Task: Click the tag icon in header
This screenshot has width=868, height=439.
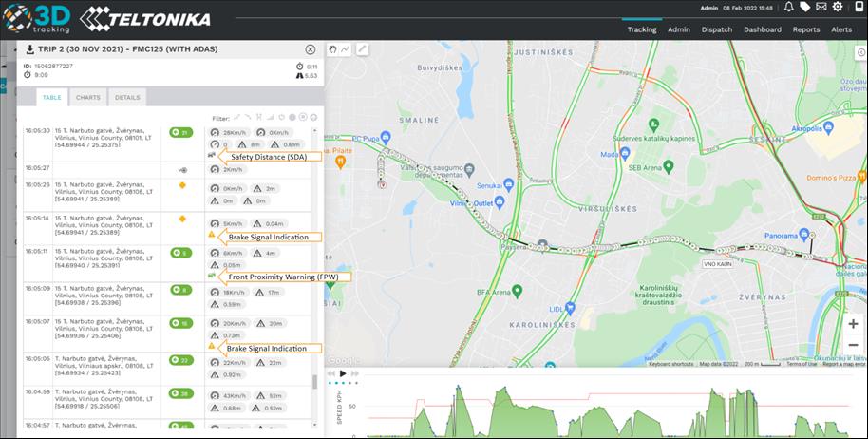Action: tap(804, 8)
